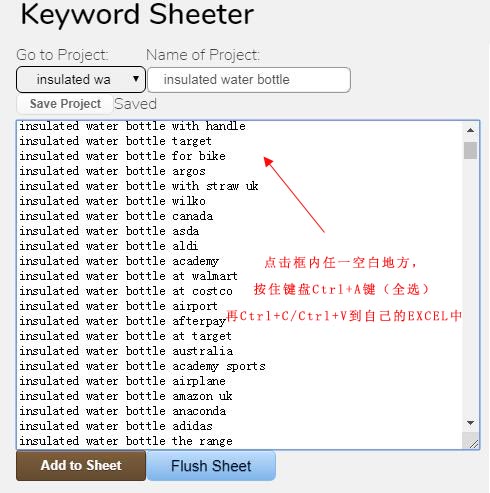The height and width of the screenshot is (493, 490).
Task: Click the line 'insulated water bottle with handle'
Action: (x=132, y=126)
